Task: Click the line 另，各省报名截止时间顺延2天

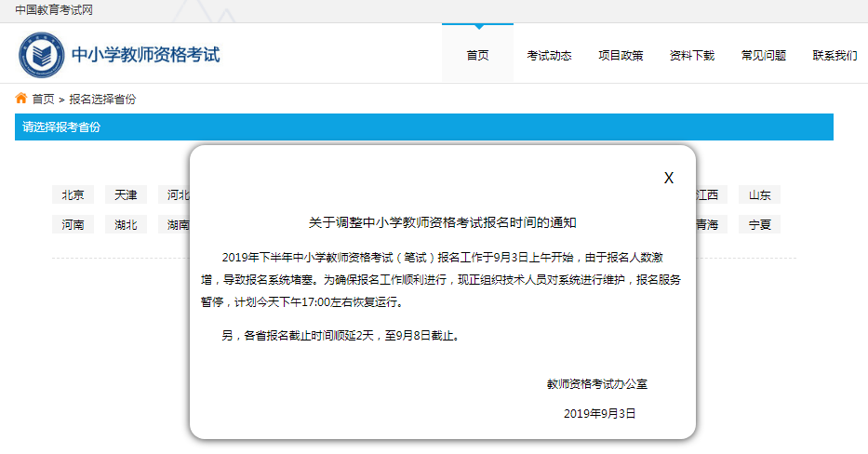Action: (x=341, y=335)
